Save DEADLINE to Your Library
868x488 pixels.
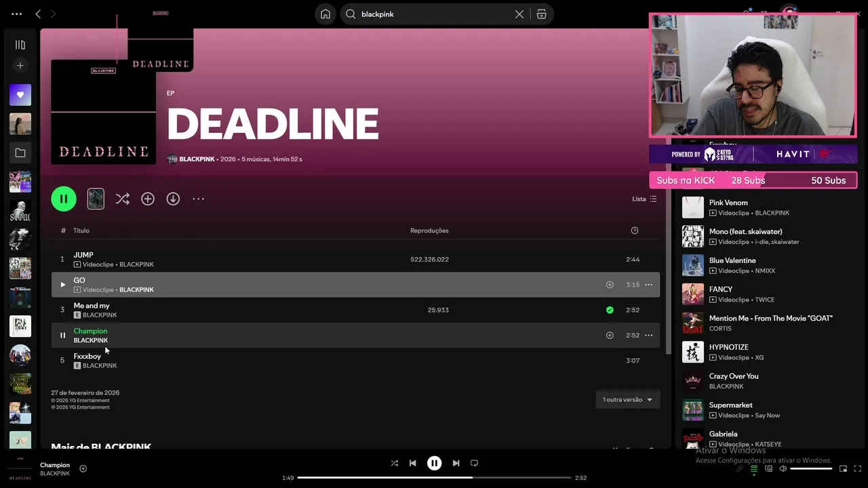[148, 199]
